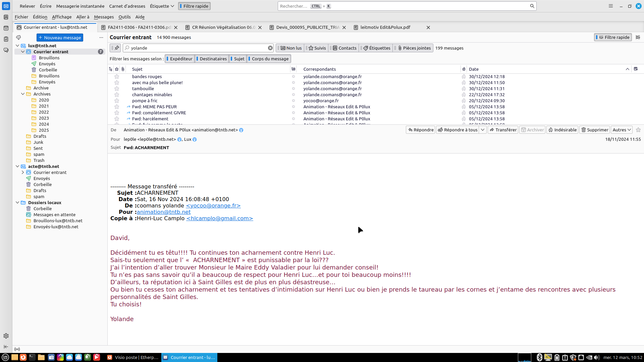Click the Nouveau message button
The image size is (644, 362).
[60, 38]
